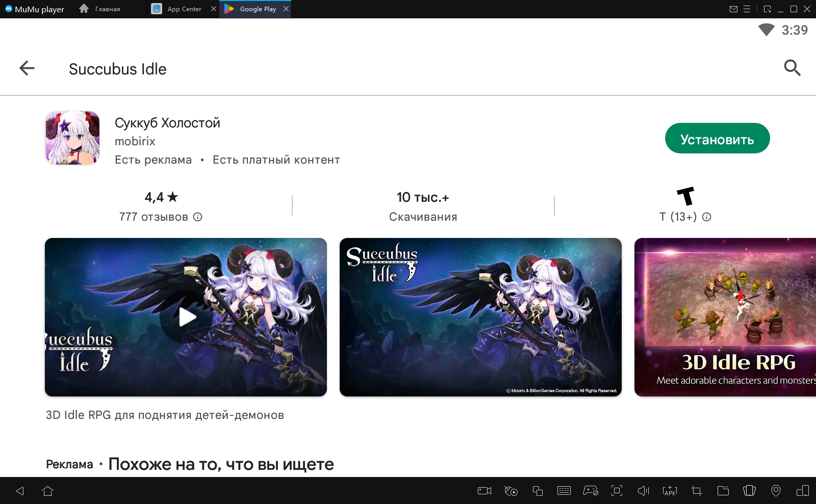Open the location pin setting

(776, 491)
